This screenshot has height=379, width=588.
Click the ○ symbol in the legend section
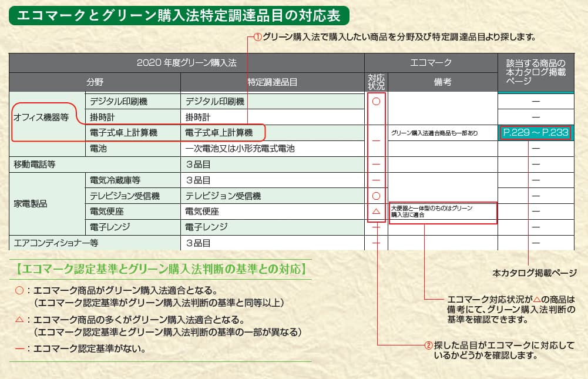[x=19, y=290]
